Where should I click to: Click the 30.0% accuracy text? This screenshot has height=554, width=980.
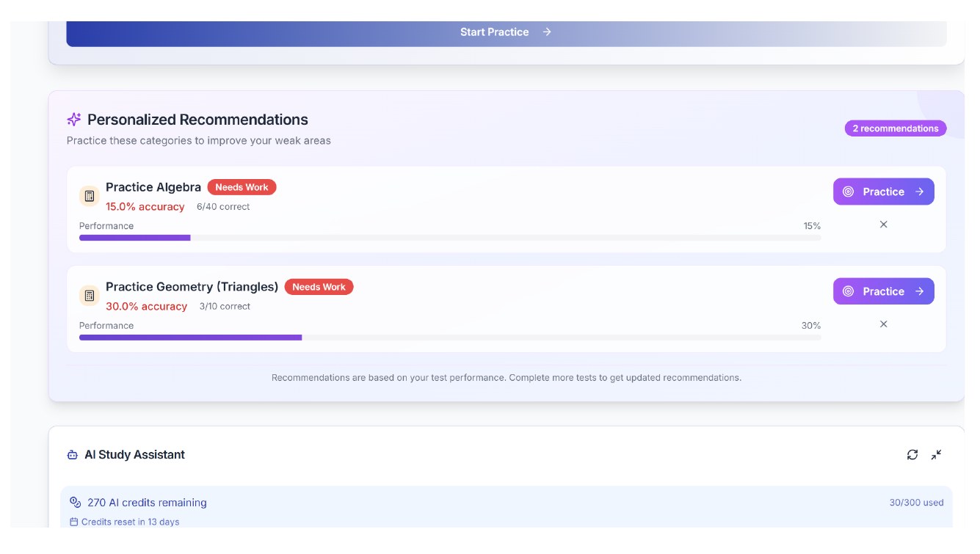click(x=147, y=307)
